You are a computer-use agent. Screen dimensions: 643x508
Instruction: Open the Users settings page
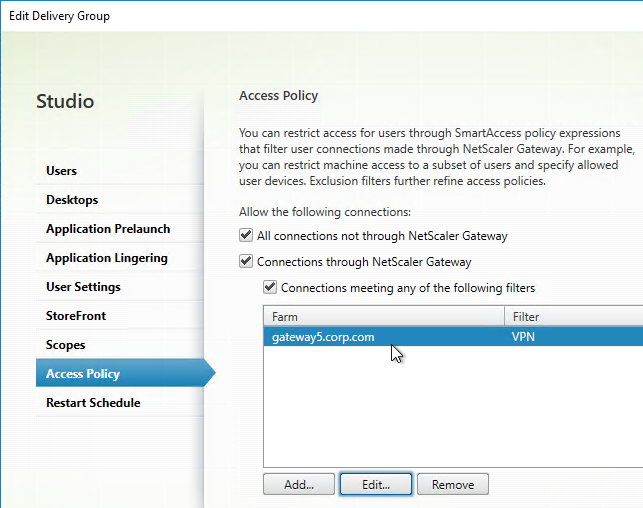pos(119,171)
